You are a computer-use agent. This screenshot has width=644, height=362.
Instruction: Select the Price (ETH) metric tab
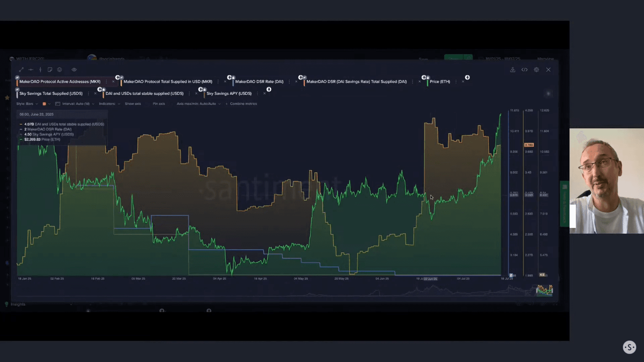[439, 82]
